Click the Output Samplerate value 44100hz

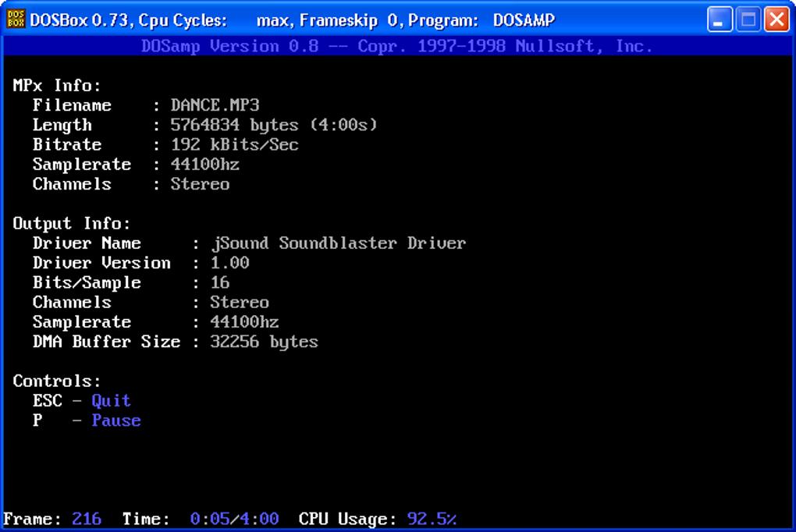click(244, 322)
